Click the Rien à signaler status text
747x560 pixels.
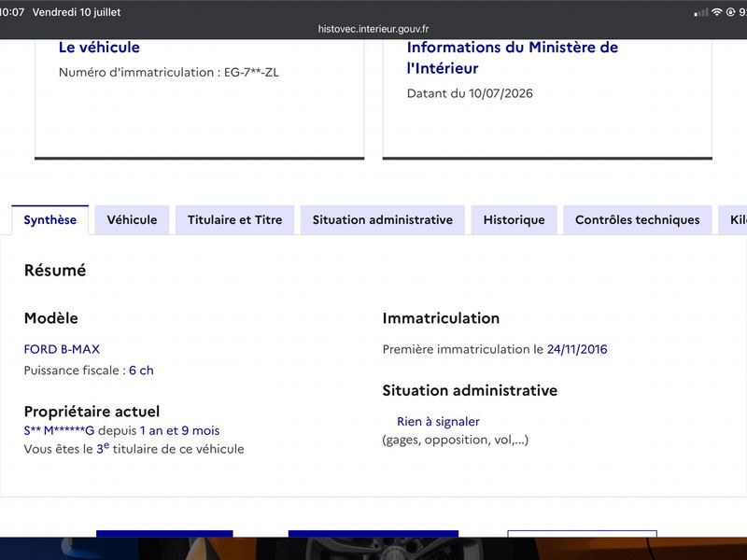pyautogui.click(x=438, y=422)
